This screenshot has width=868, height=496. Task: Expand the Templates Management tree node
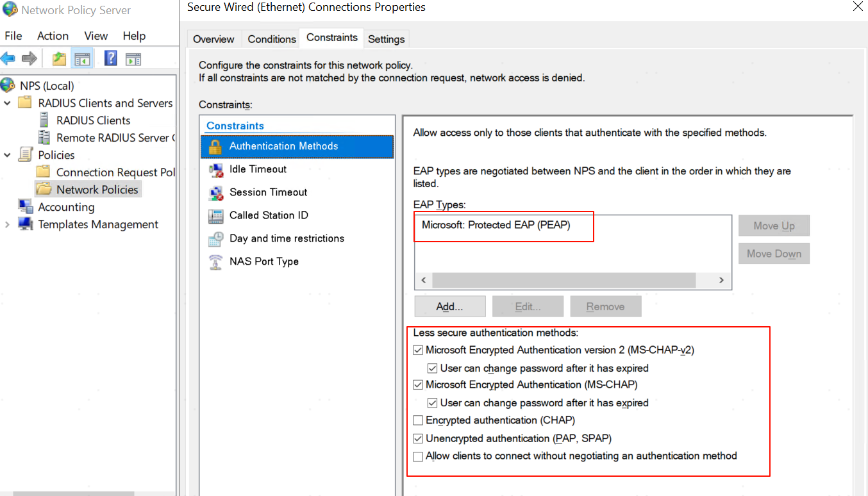[7, 224]
